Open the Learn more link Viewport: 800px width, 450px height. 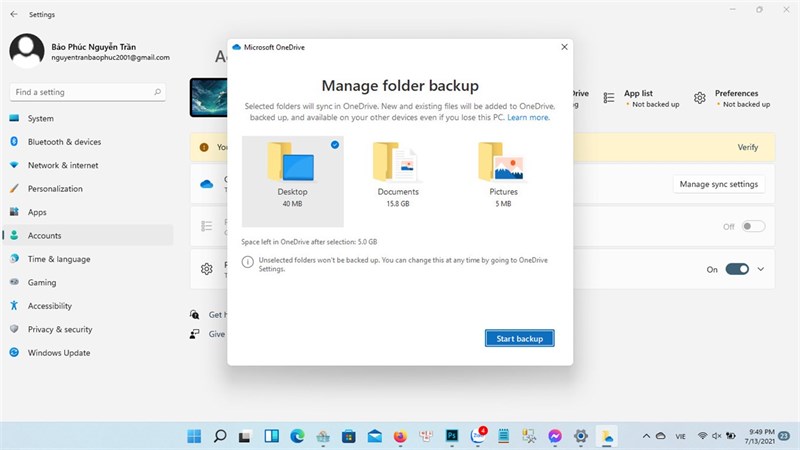pyautogui.click(x=529, y=117)
